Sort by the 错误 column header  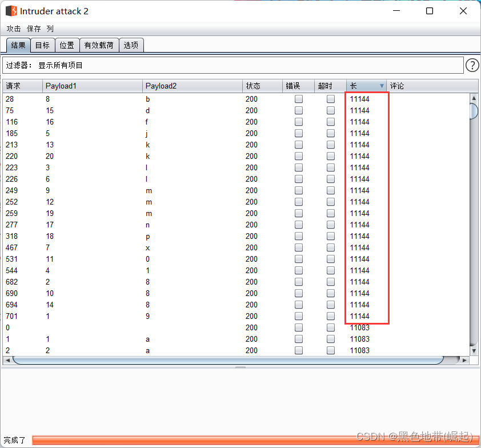pyautogui.click(x=298, y=86)
